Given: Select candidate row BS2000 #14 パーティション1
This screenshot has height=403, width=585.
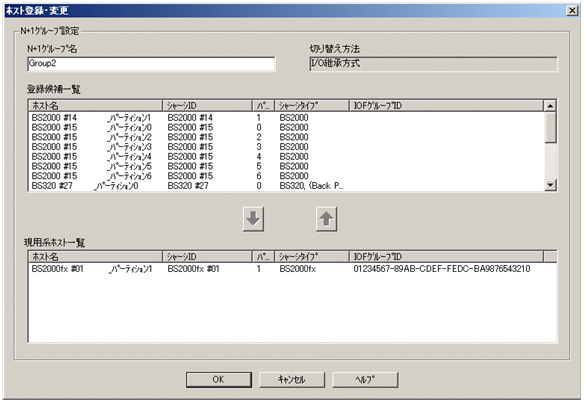Looking at the screenshot, I should [x=287, y=118].
